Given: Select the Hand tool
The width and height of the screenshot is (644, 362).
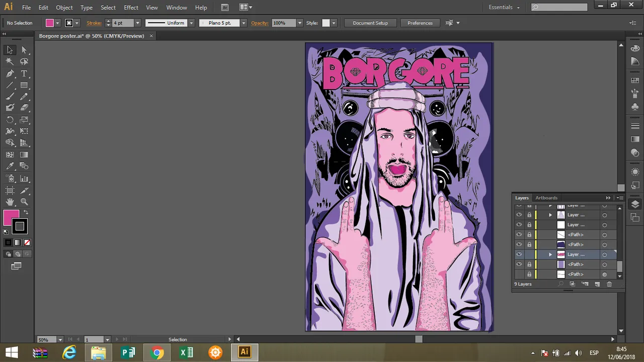Looking at the screenshot, I should tap(10, 202).
